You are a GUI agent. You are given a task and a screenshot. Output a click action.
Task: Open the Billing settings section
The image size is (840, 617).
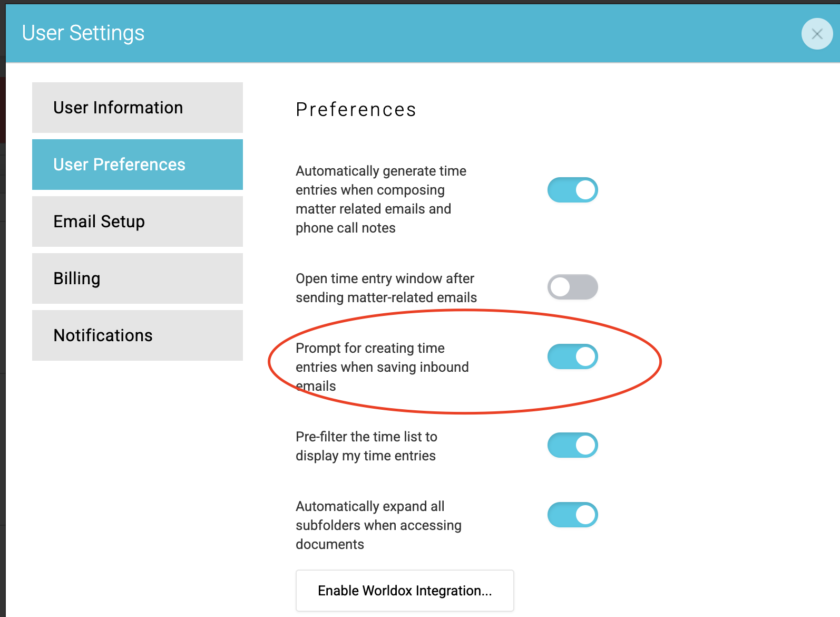138,278
